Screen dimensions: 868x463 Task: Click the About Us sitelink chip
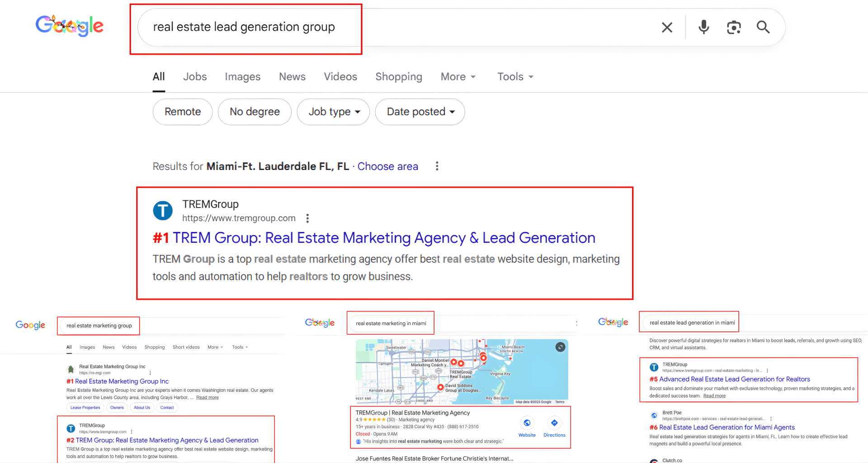tap(142, 408)
